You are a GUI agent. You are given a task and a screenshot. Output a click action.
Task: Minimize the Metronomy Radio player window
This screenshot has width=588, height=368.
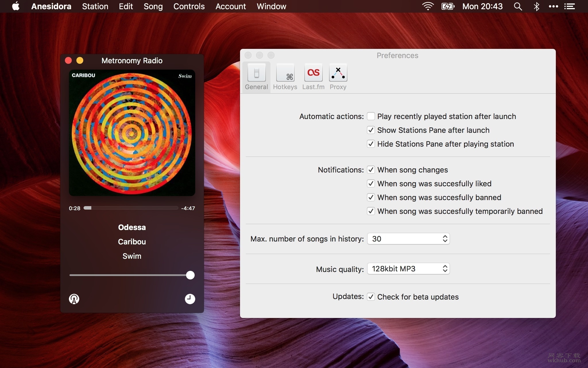pyautogui.click(x=80, y=60)
